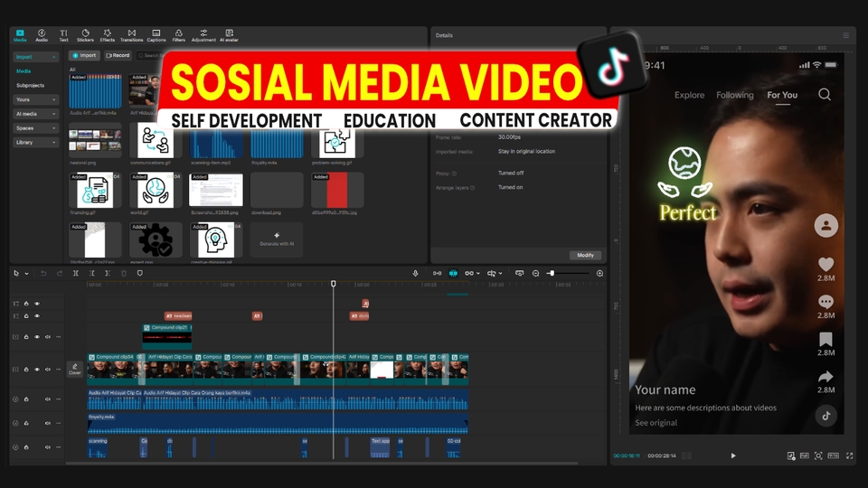Open more options on main video track
The height and width of the screenshot is (488, 868).
point(58,369)
